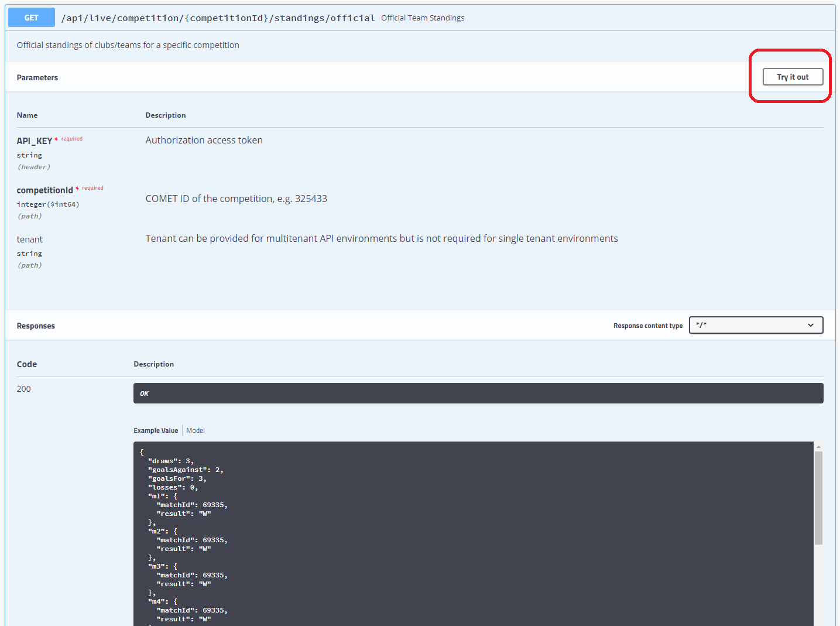Image resolution: width=840 pixels, height=626 pixels.
Task: Click the "goalsAgainst" line in example JSON
Action: point(186,470)
